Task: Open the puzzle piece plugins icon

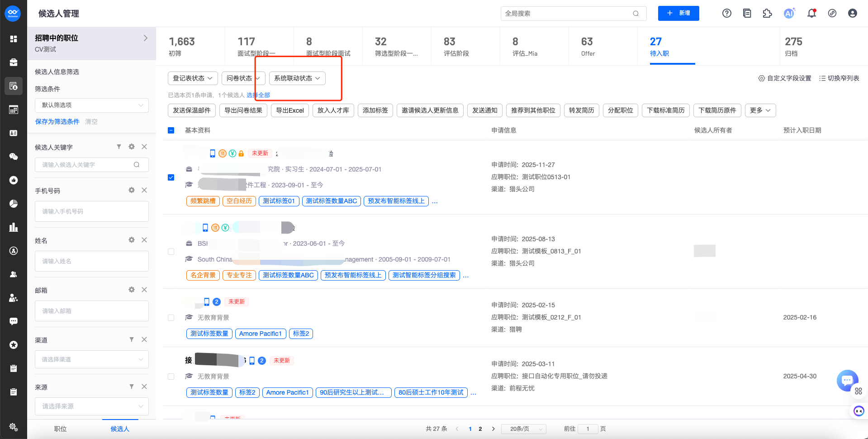Action: coord(768,14)
